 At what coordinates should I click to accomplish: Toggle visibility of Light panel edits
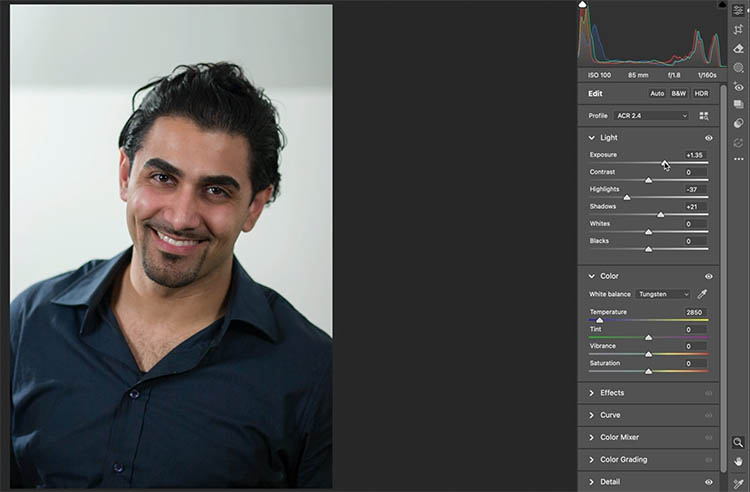708,138
